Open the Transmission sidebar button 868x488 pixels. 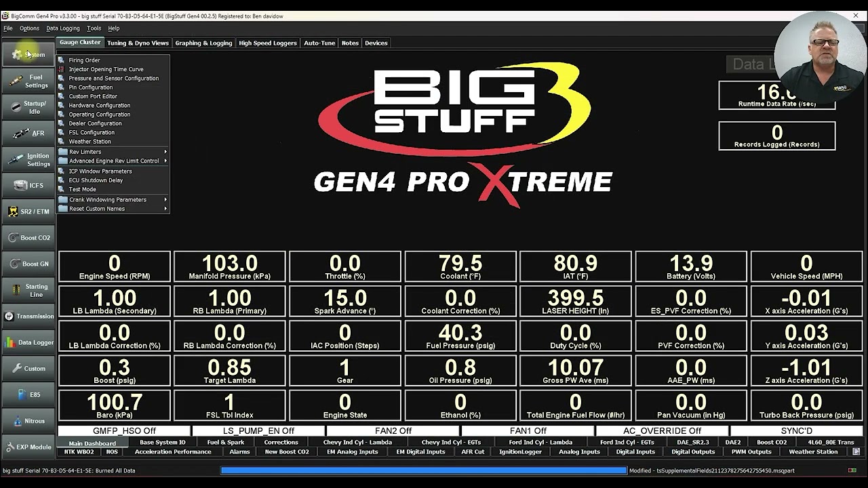click(x=28, y=317)
